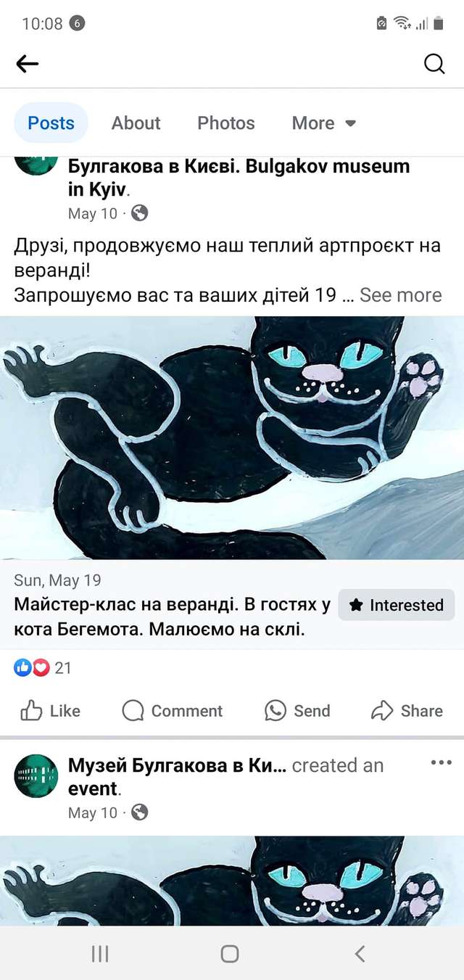Tap the Android back navigation chevron
Image resolution: width=464 pixels, height=980 pixels.
[360, 954]
